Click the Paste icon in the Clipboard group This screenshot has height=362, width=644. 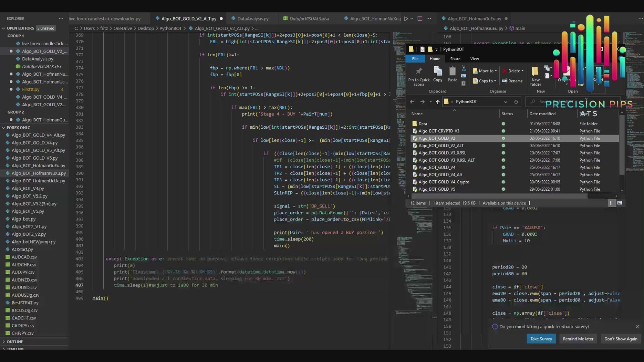pyautogui.click(x=452, y=75)
